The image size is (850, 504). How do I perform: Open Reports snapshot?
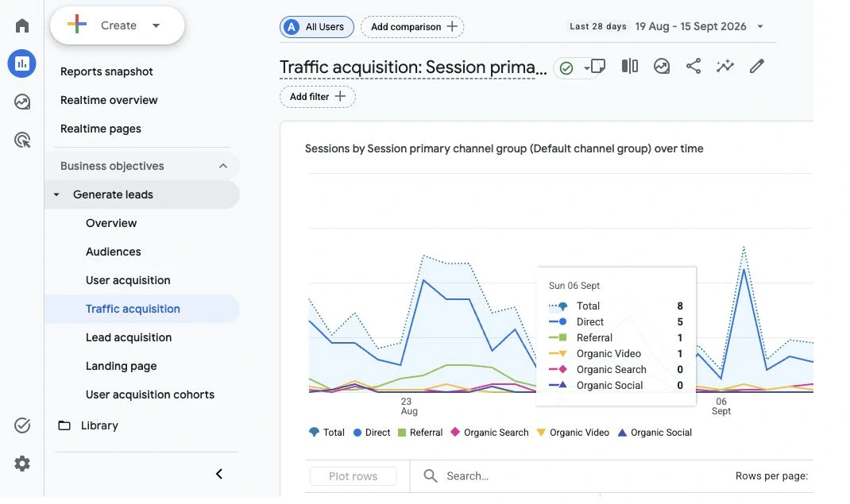[106, 71]
